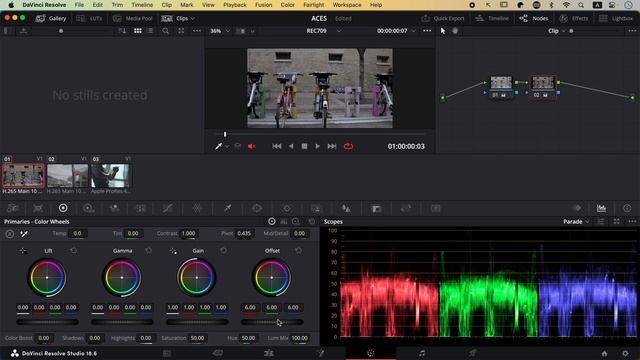Image resolution: width=640 pixels, height=360 pixels.
Task: Open the Information panel icon
Action: (627, 208)
